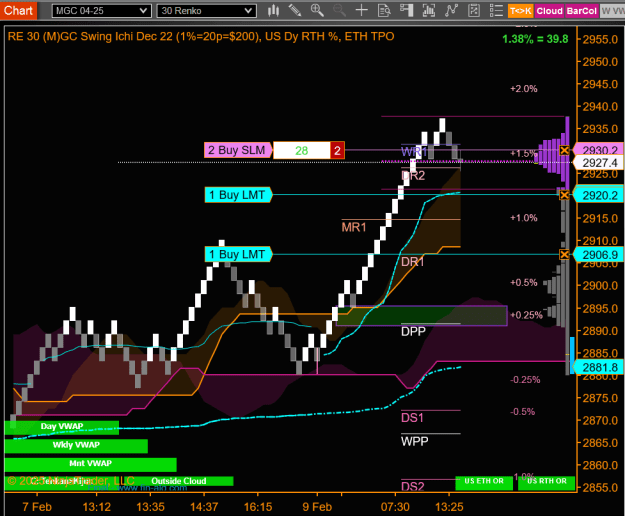Cancel the Buy LMT order at 2920.2

(x=564, y=195)
